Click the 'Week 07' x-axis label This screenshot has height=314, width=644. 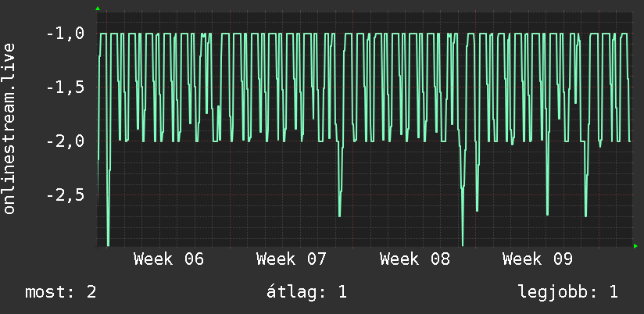click(x=292, y=259)
